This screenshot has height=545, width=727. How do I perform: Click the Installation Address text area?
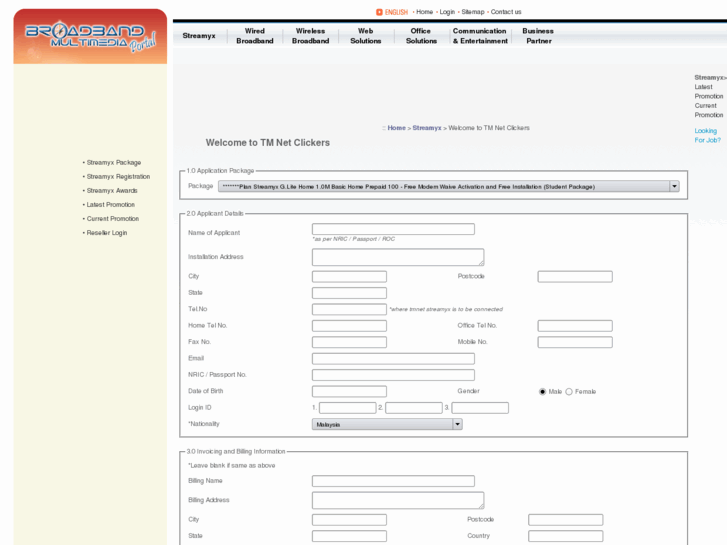[398, 257]
